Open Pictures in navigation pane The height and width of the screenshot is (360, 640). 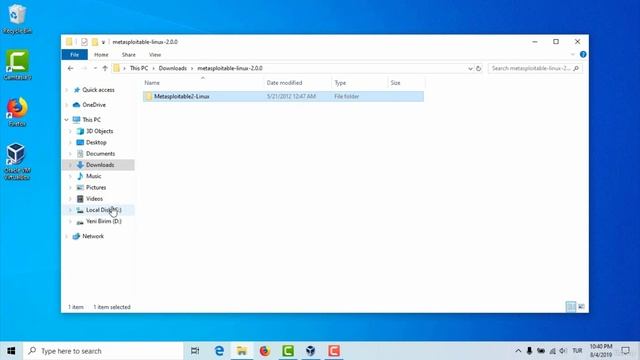click(x=96, y=187)
